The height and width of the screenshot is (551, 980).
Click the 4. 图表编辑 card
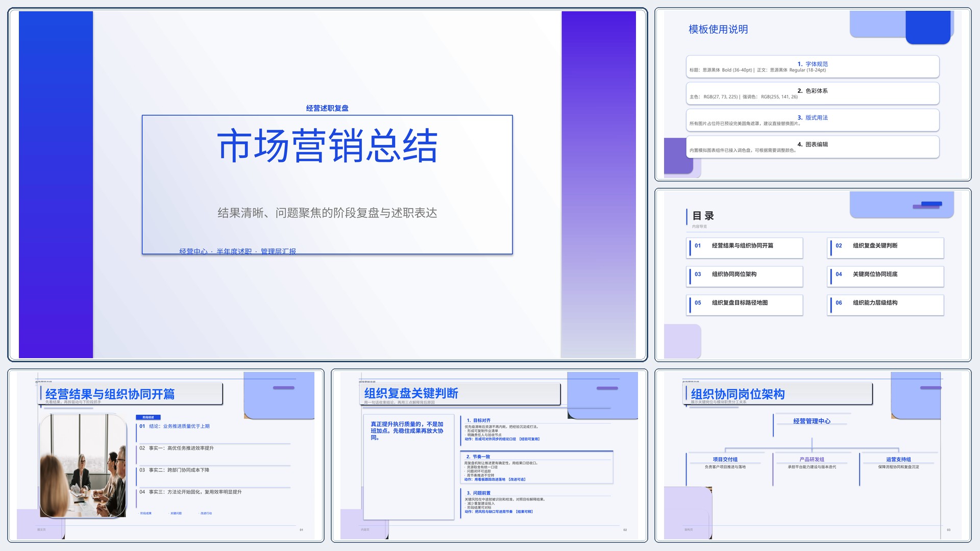pos(813,147)
